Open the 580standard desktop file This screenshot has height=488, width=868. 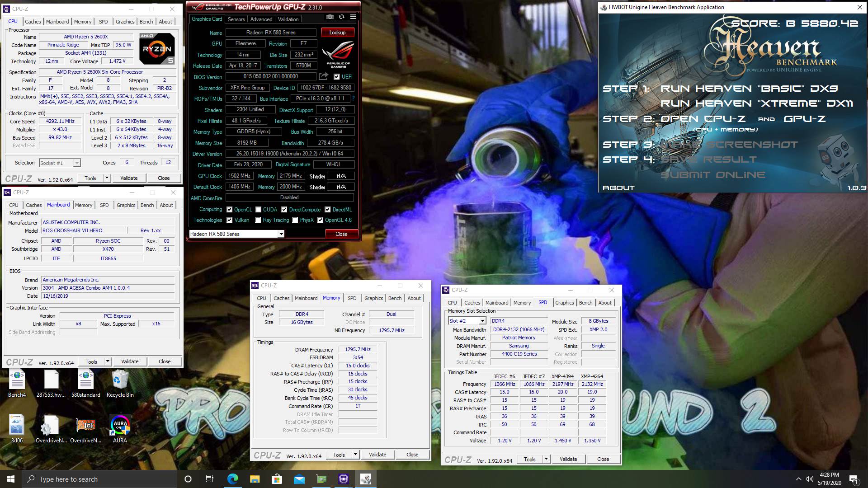pyautogui.click(x=86, y=384)
